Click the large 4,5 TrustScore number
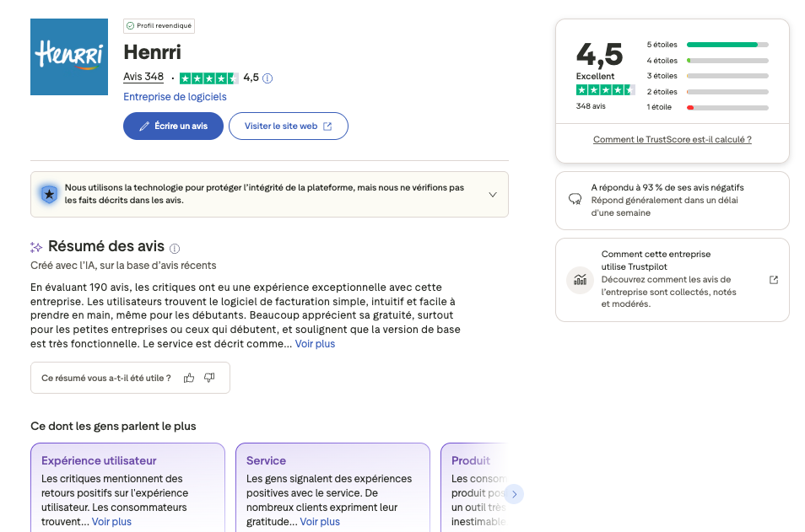This screenshot has height=532, width=805. pos(599,55)
